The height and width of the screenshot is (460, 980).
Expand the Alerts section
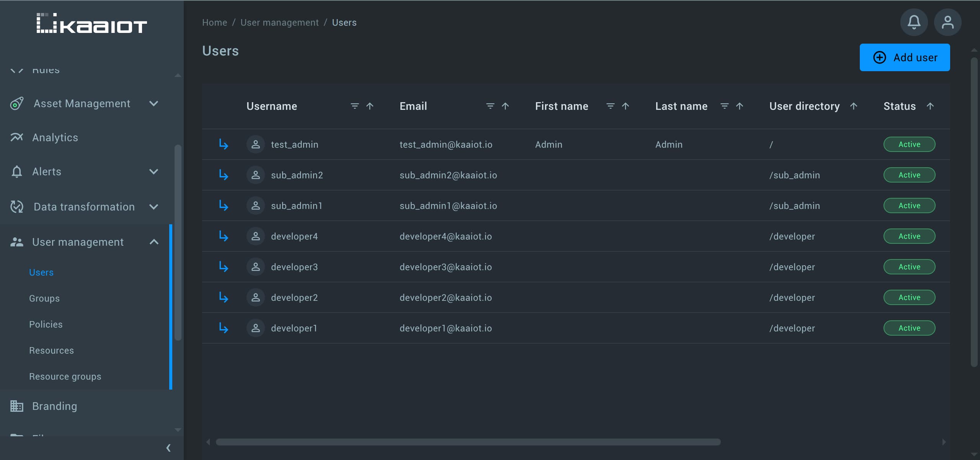pos(154,171)
